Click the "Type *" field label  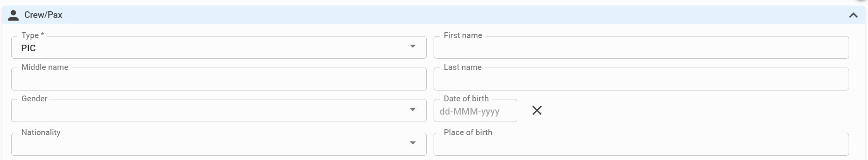point(33,35)
